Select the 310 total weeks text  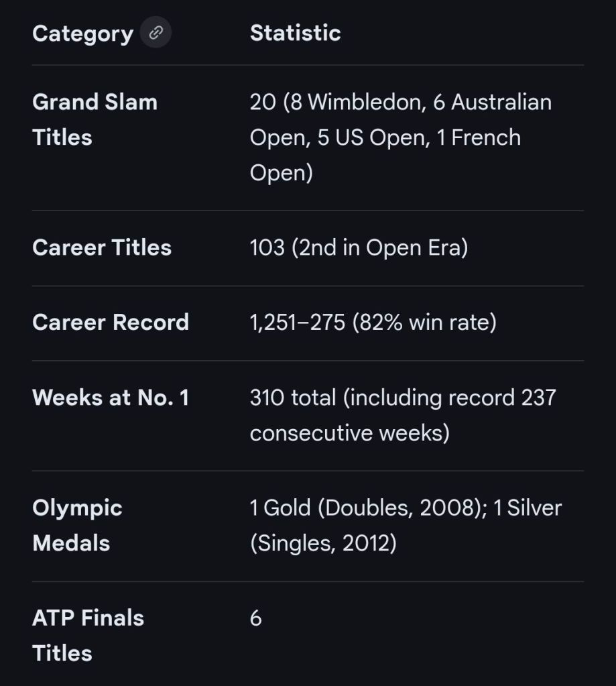point(293,398)
